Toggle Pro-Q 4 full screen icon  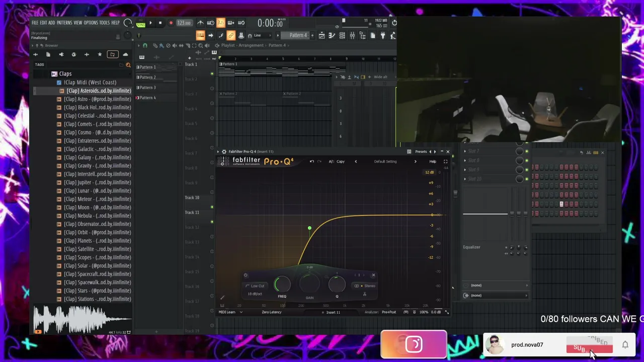point(445,161)
